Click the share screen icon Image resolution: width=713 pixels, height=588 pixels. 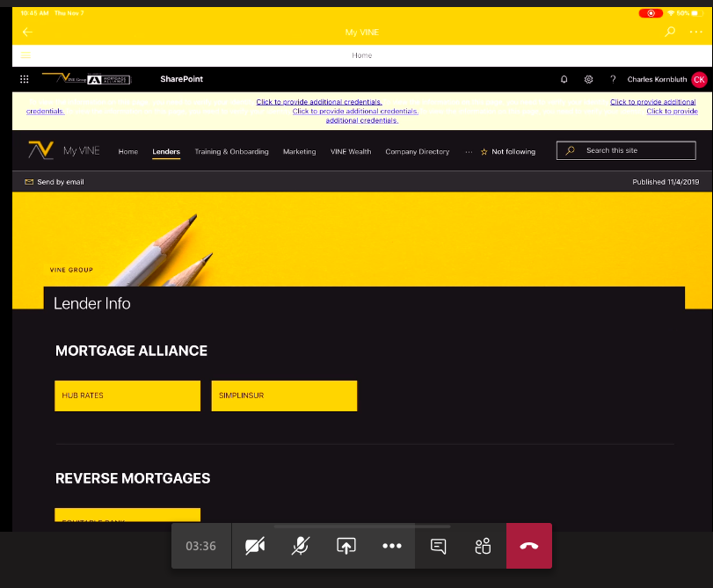click(346, 546)
